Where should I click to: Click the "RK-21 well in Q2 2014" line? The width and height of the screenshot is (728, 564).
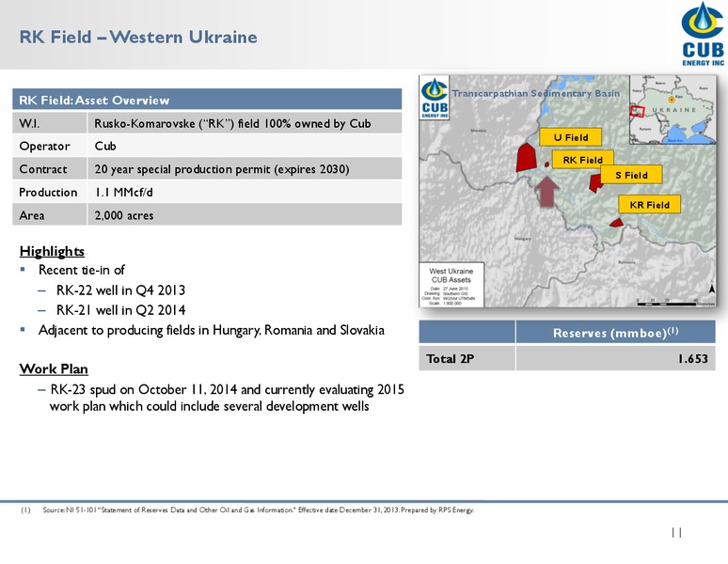point(120,309)
